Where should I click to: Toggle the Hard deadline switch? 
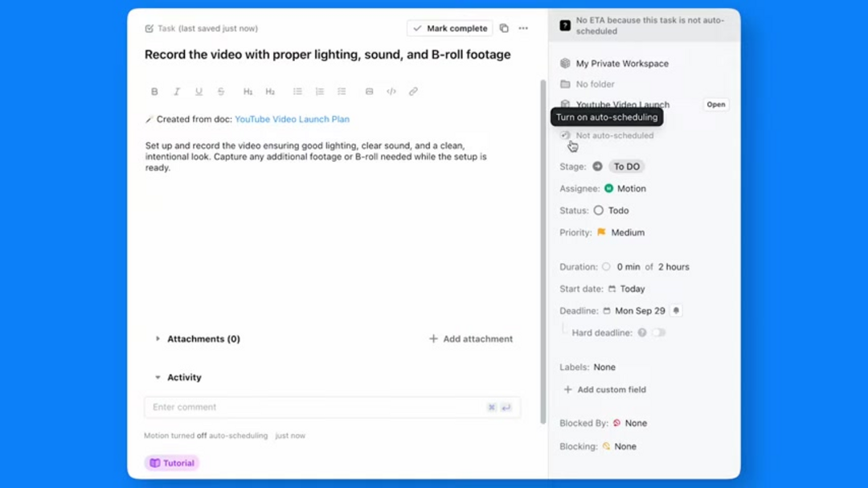coord(659,332)
